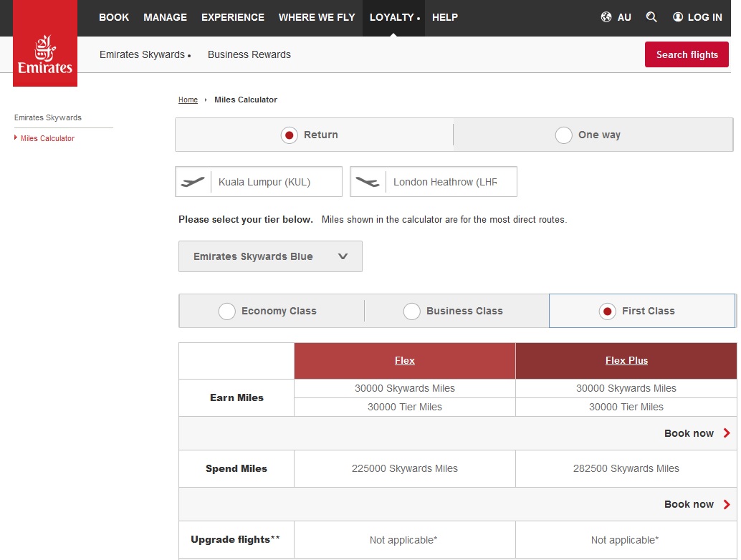Click the departure plane icon
Image resolution: width=741 pixels, height=560 pixels.
click(x=193, y=182)
